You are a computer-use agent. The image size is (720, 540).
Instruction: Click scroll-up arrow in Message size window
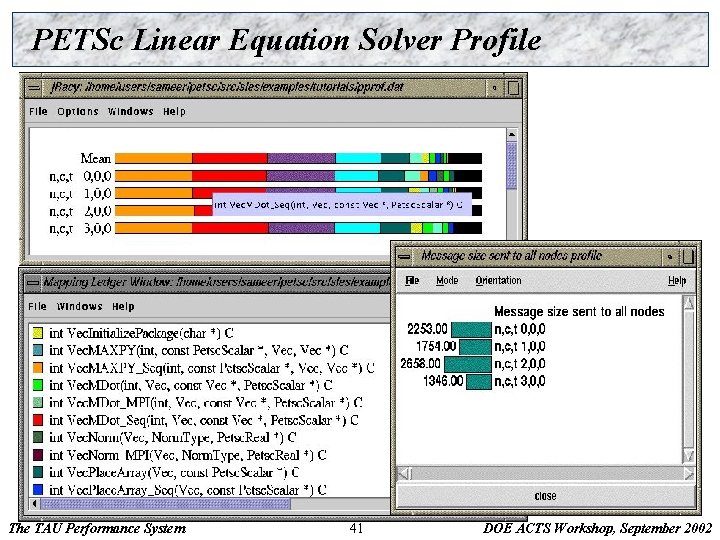688,303
